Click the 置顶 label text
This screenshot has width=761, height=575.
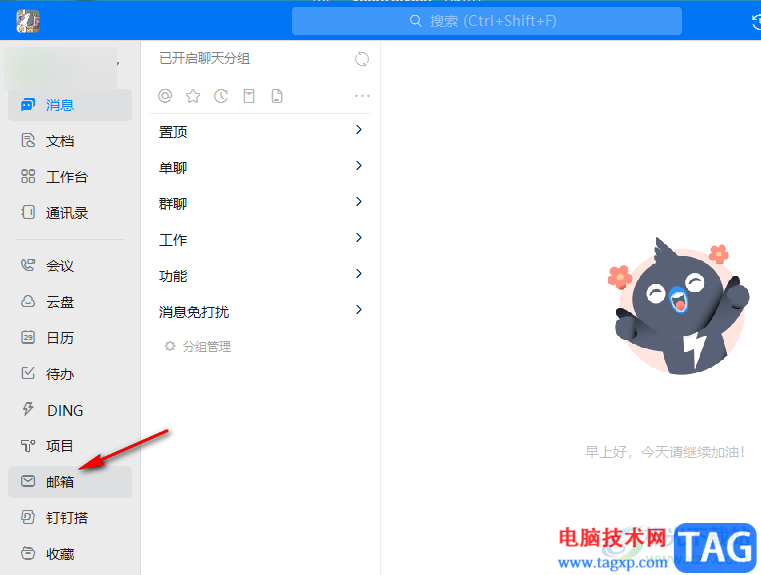coord(173,131)
